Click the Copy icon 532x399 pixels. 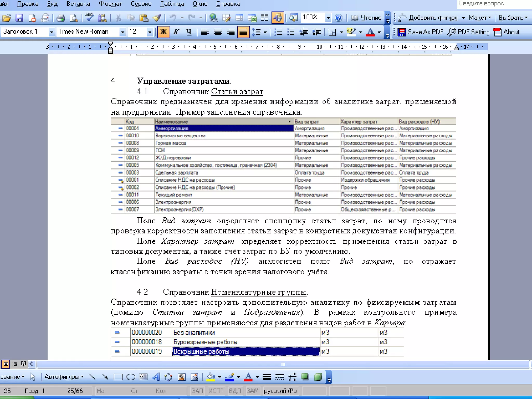pos(131,18)
